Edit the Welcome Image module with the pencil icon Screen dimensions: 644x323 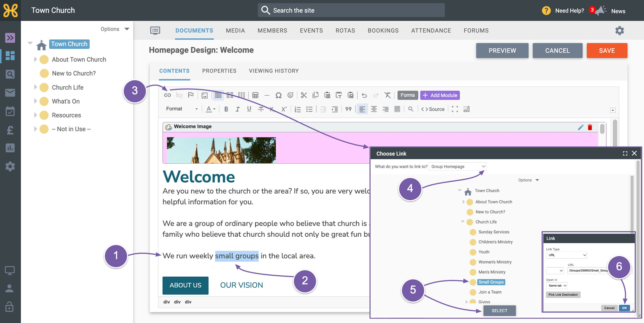(581, 127)
